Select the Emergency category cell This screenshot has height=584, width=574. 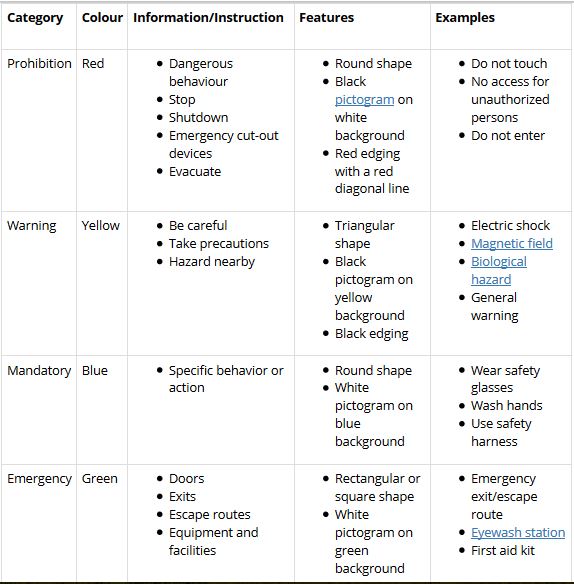[39, 479]
